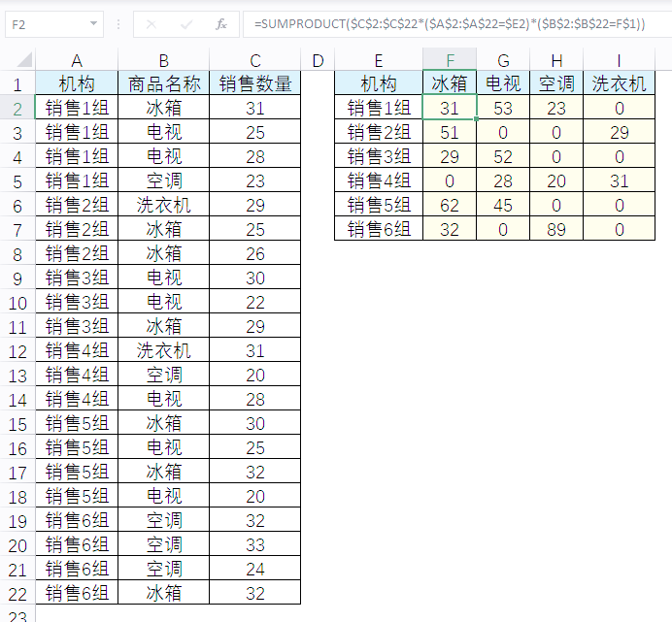The width and height of the screenshot is (672, 622).
Task: Click cell H2 showing 23
Action: [x=556, y=108]
